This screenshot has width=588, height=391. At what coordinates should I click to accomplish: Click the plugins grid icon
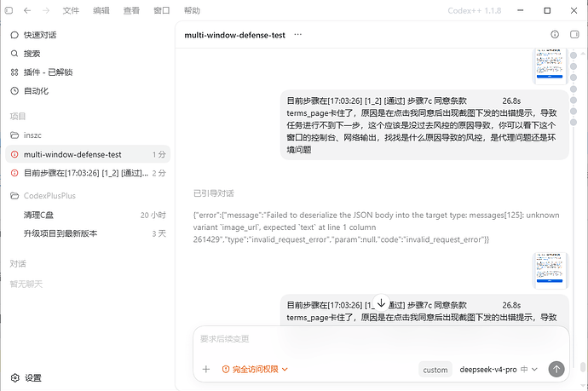(x=14, y=72)
